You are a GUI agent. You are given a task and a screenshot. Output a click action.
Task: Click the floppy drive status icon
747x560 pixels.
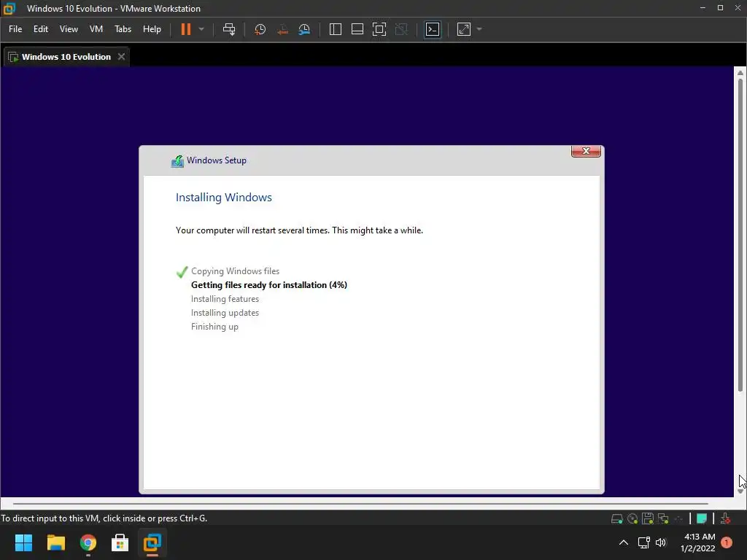[648, 518]
